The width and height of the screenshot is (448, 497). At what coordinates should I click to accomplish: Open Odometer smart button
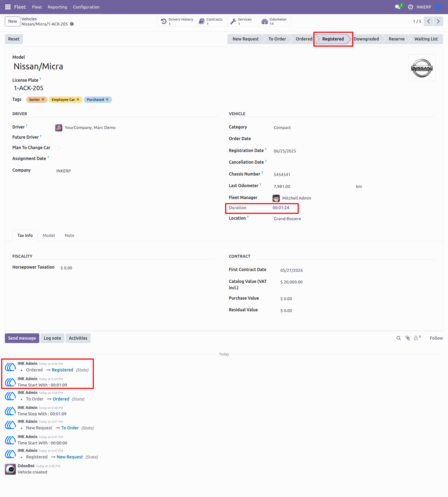pyautogui.click(x=275, y=21)
